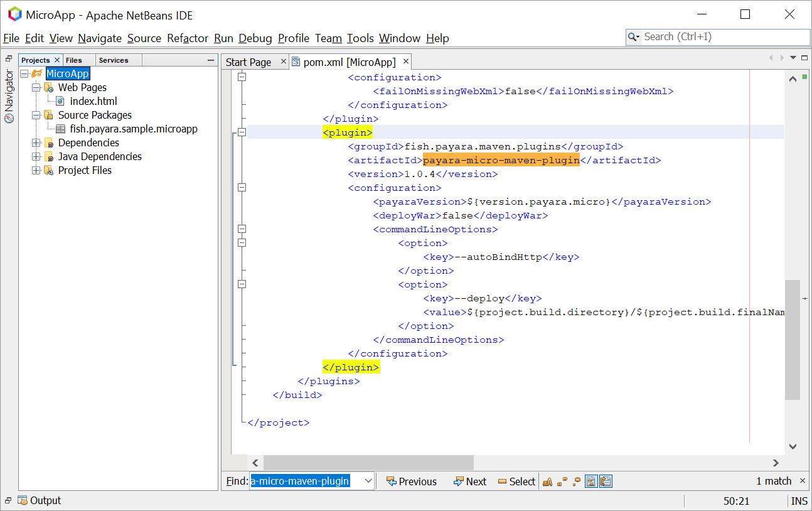Viewport: 812px width, 511px height.
Task: Close the pom.xml tab
Action: pos(406,62)
